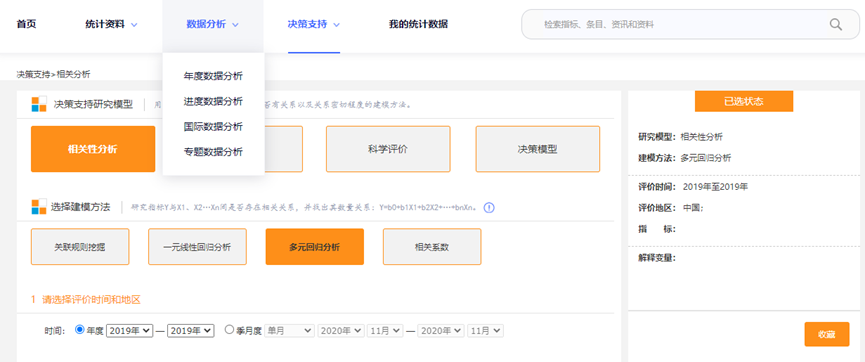The height and width of the screenshot is (362, 865).
Task: Open the last 11月 month dropdown
Action: click(x=485, y=331)
